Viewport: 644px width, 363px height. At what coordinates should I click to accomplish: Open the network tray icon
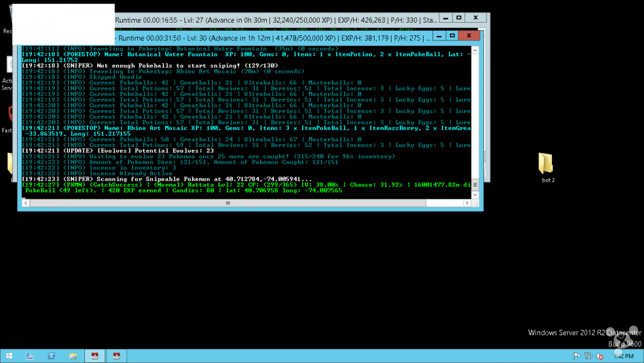click(x=588, y=356)
